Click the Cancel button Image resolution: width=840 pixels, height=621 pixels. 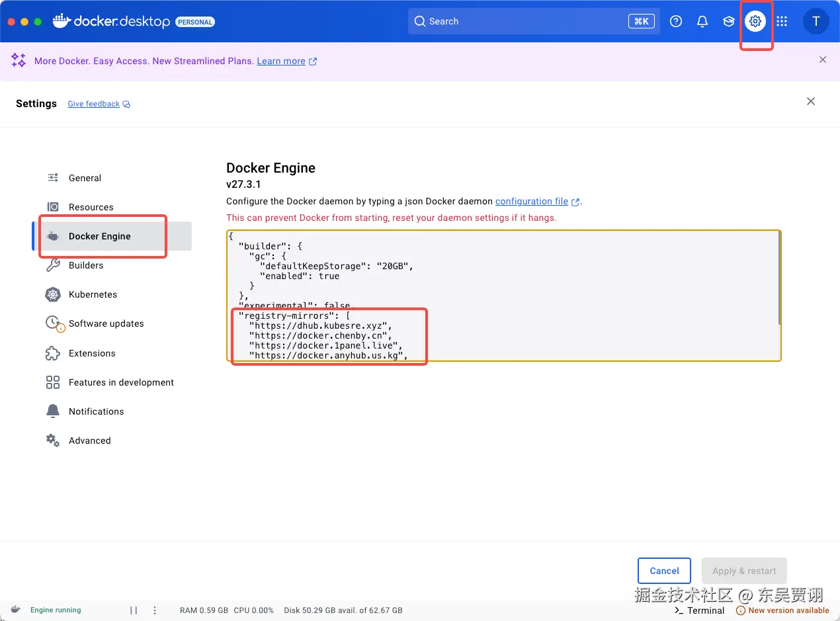(664, 571)
